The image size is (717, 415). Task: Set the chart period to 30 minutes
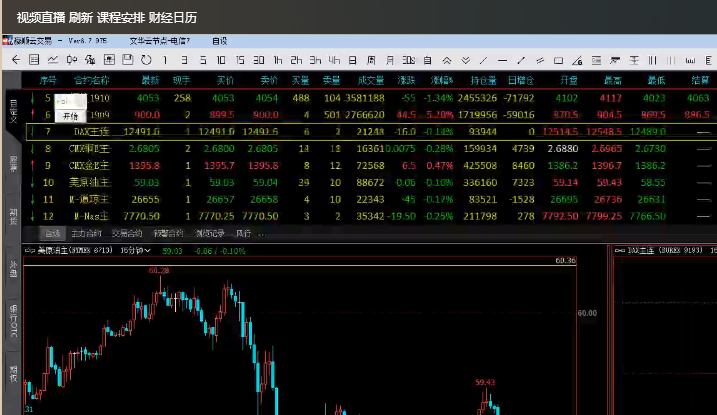click(259, 60)
